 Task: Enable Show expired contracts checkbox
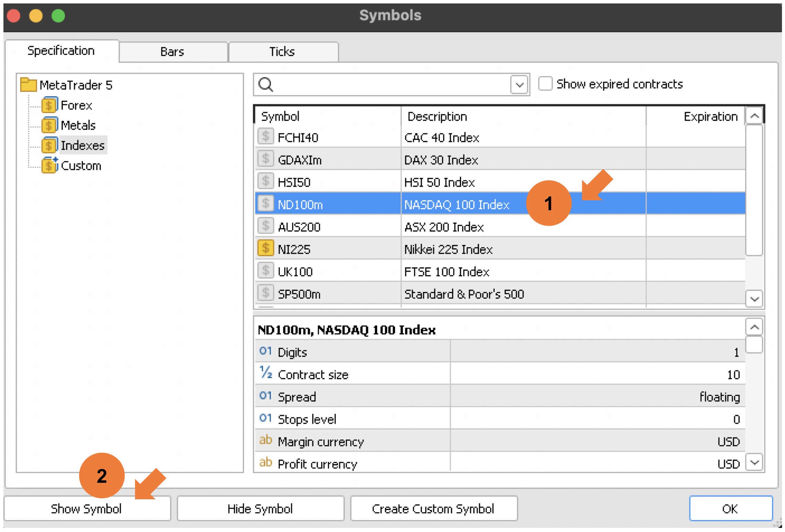click(x=545, y=84)
